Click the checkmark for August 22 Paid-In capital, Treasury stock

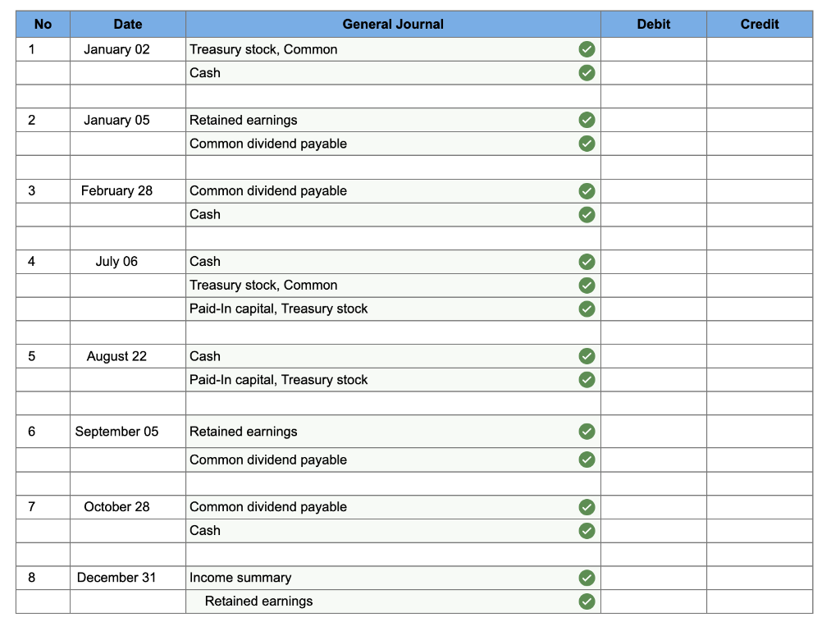587,380
